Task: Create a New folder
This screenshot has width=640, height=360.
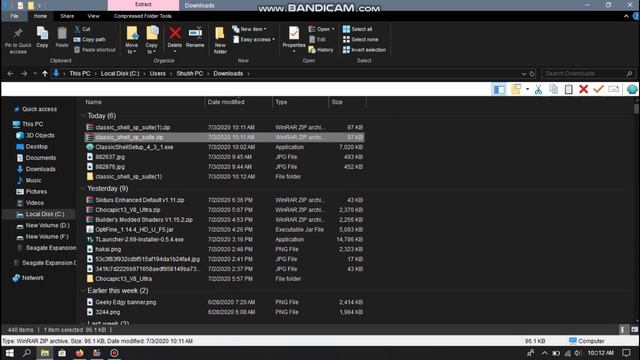Action: (220, 40)
